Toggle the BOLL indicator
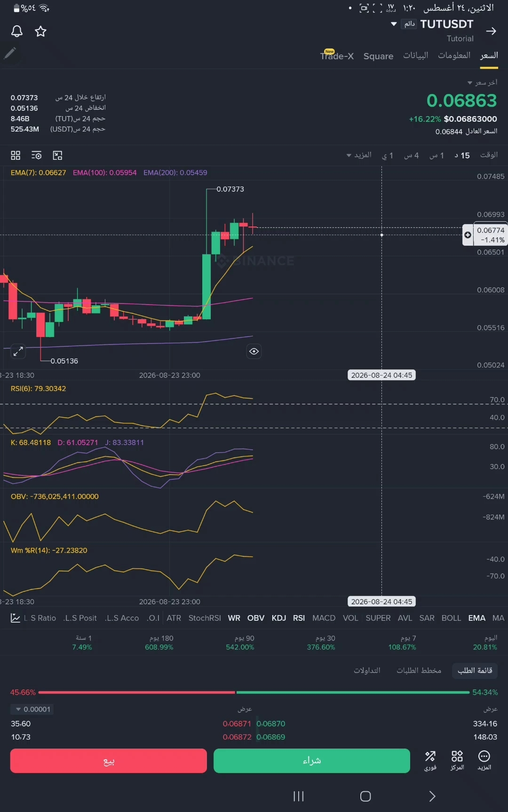This screenshot has width=508, height=812. coord(451,618)
